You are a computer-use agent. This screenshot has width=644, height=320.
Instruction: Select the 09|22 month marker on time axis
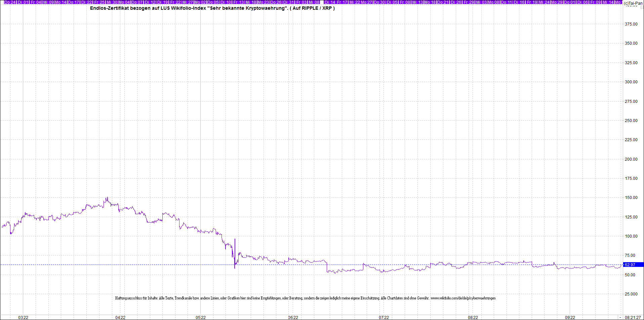click(x=570, y=317)
